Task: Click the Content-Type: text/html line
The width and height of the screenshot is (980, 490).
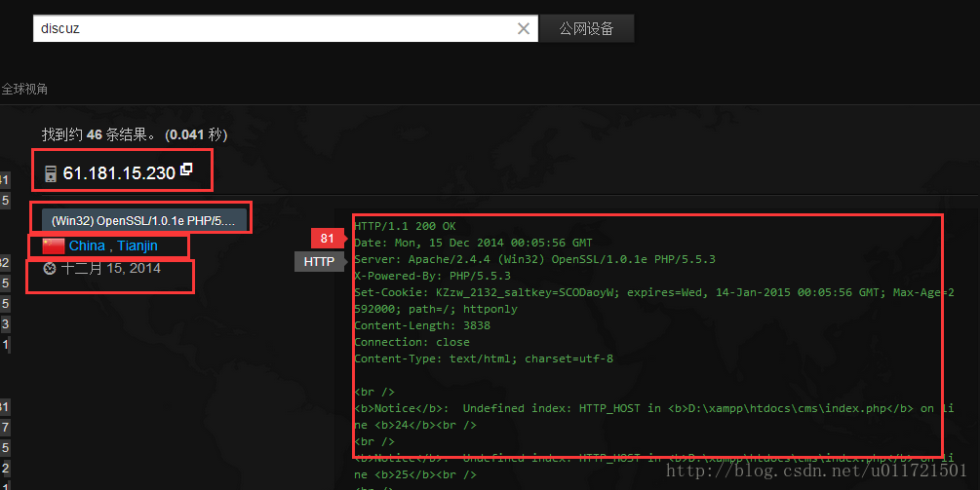Action: [483, 358]
